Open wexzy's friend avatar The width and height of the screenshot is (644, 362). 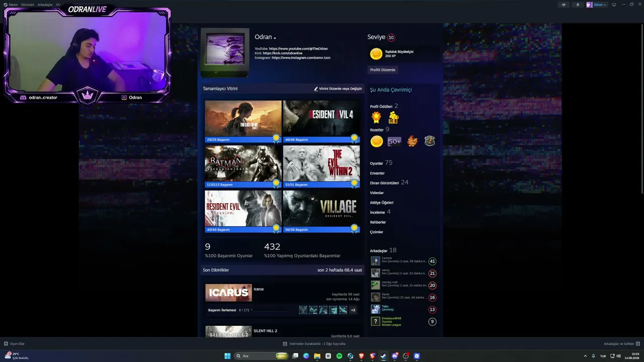(375, 273)
